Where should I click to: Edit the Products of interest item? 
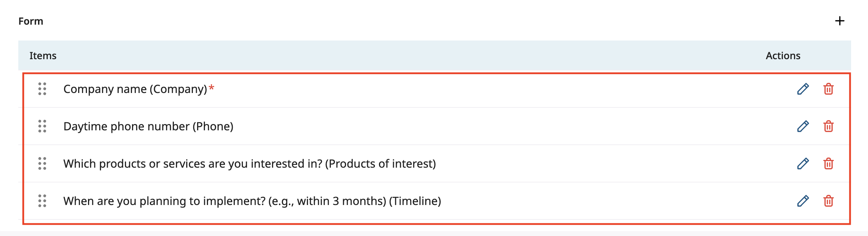pyautogui.click(x=803, y=164)
